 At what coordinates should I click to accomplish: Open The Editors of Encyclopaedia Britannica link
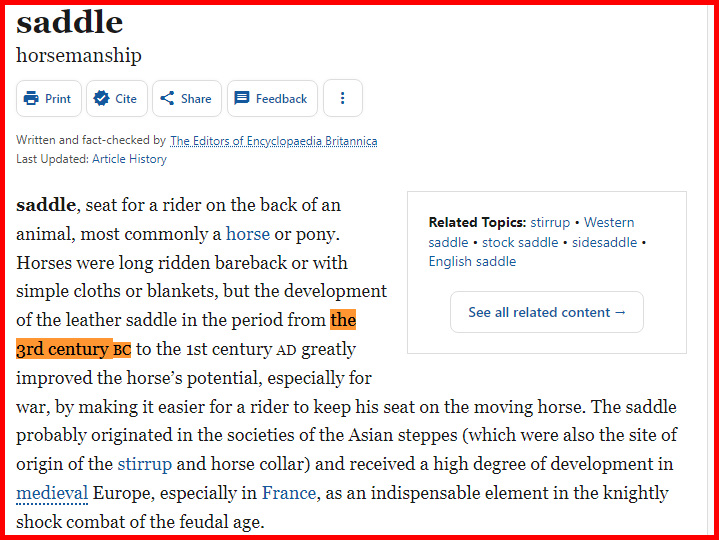point(274,141)
